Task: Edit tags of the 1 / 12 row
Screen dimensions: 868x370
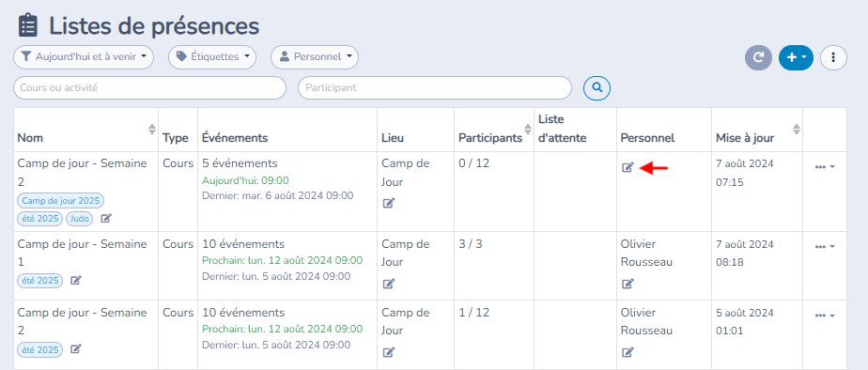Action: pyautogui.click(x=76, y=349)
